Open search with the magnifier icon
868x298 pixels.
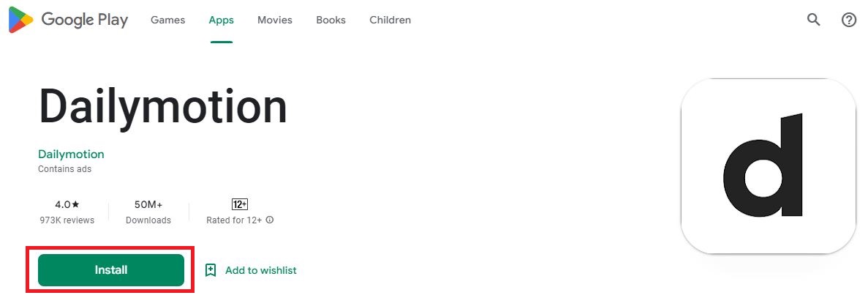click(x=814, y=20)
